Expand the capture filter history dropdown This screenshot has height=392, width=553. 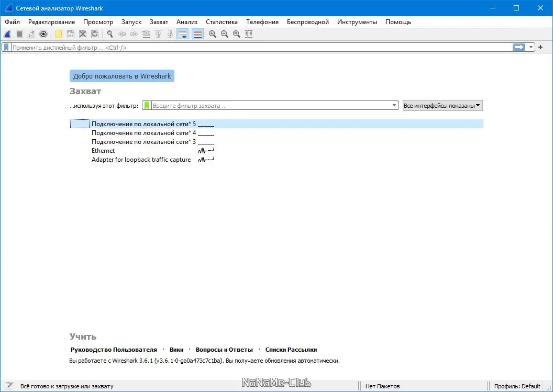[x=394, y=105]
